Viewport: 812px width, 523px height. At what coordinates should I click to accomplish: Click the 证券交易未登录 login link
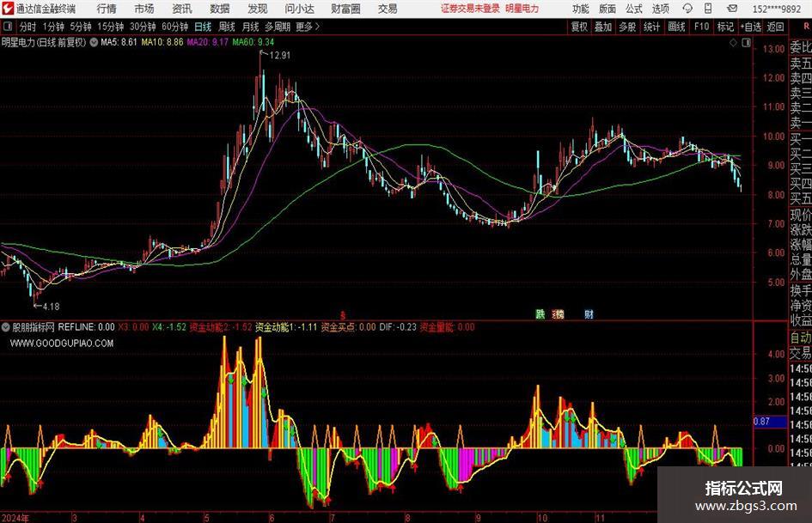[x=470, y=9]
